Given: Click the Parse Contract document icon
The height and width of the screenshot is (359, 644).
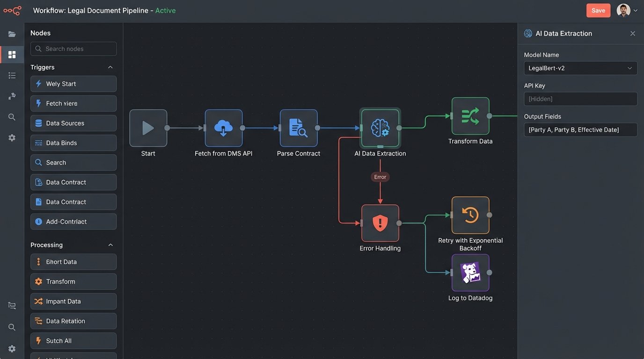Looking at the screenshot, I should (299, 127).
